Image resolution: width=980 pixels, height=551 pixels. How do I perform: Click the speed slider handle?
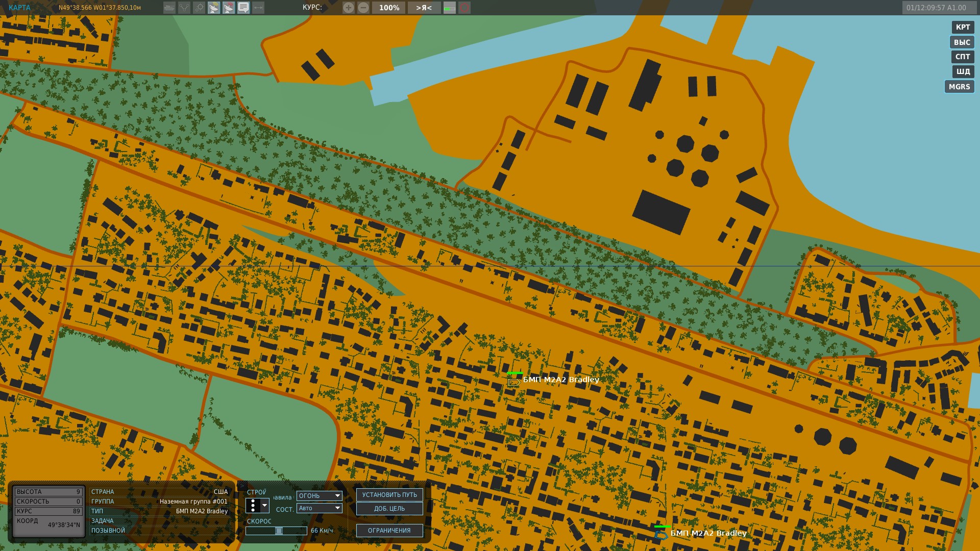279,531
